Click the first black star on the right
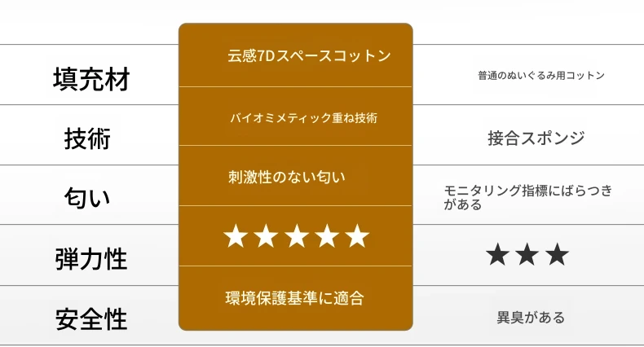Viewport: 644px width, 347px height. 498,254
